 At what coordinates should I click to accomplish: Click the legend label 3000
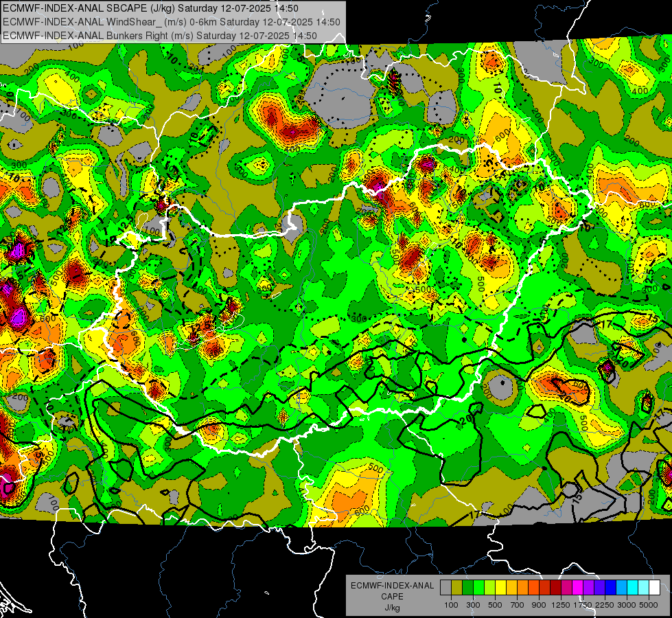click(627, 605)
